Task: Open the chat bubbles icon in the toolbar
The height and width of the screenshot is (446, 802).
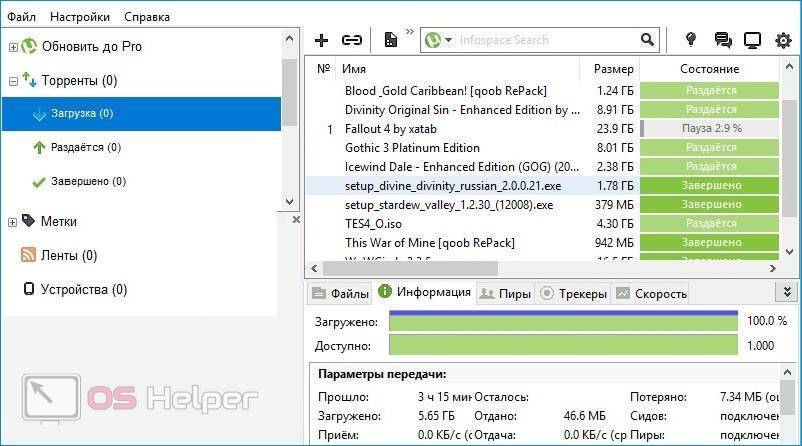Action: point(722,40)
